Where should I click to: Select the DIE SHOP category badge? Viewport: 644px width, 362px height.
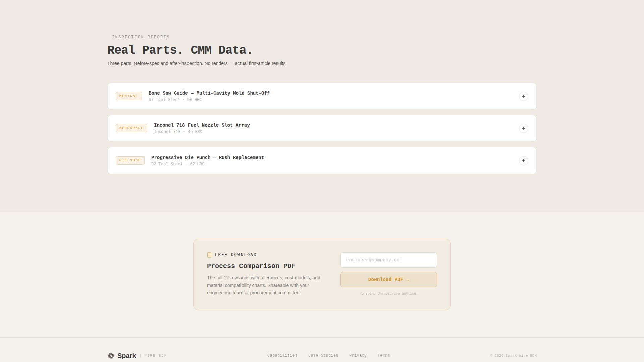point(130,160)
